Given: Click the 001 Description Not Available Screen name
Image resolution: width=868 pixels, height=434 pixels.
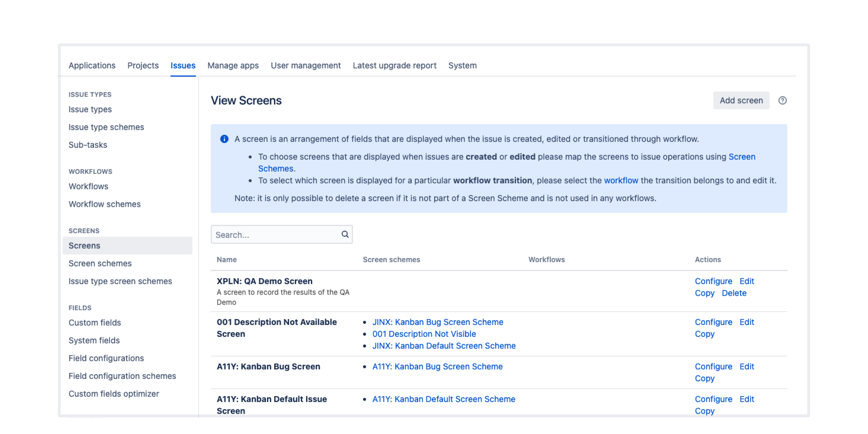Looking at the screenshot, I should (276, 328).
